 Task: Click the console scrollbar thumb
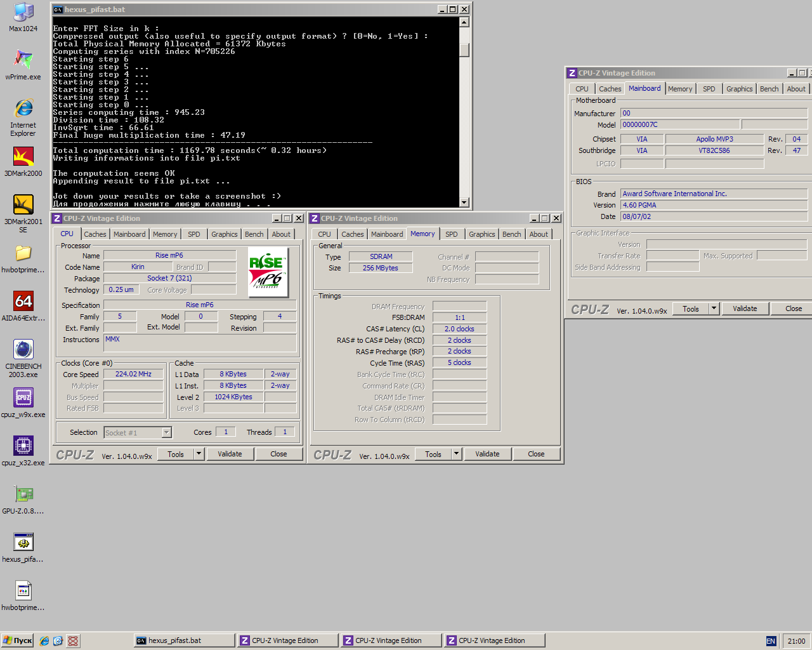click(464, 50)
